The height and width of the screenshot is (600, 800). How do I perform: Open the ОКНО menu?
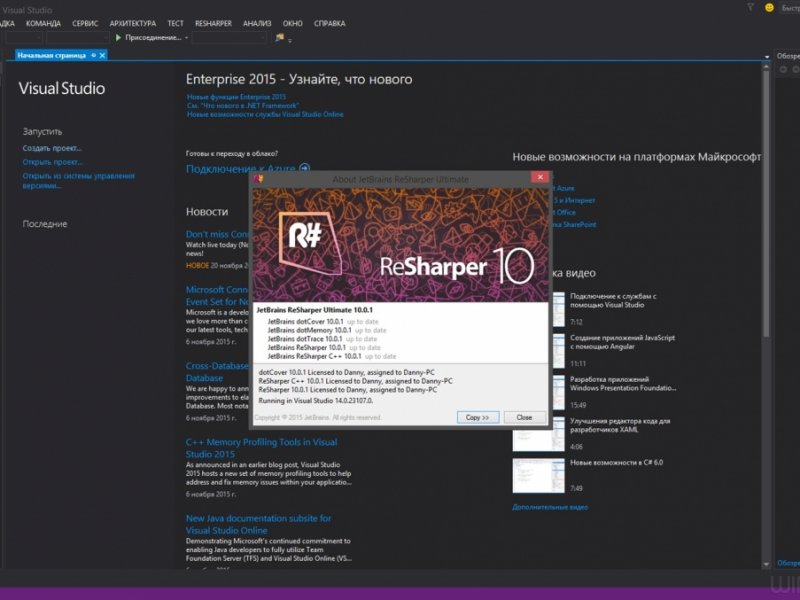(293, 23)
